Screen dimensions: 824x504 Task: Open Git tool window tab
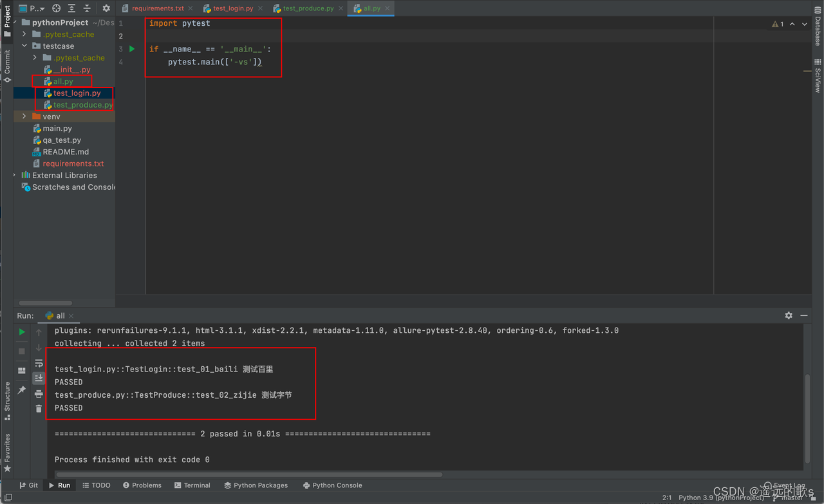pos(28,485)
